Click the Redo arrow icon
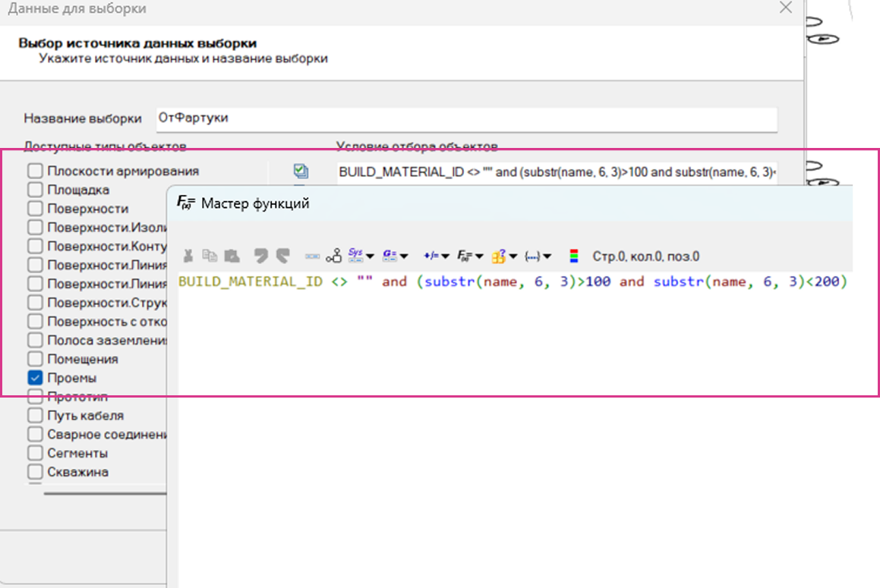880x588 pixels. (x=283, y=256)
